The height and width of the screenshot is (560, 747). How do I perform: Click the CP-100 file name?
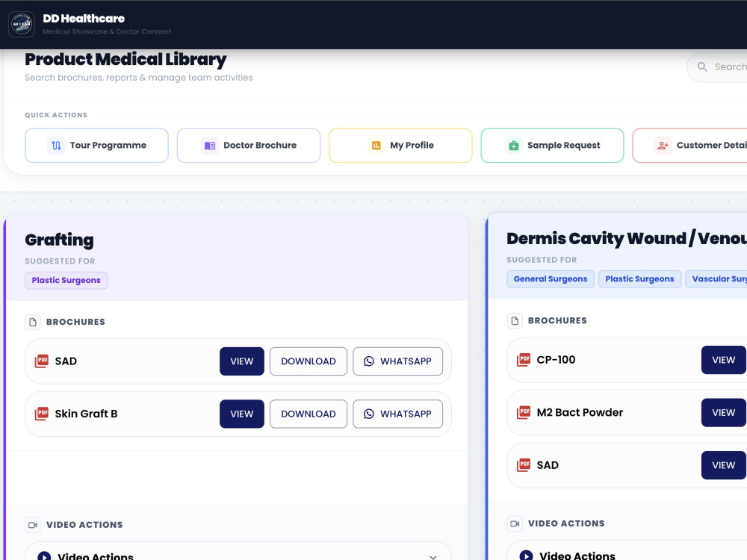(x=556, y=360)
